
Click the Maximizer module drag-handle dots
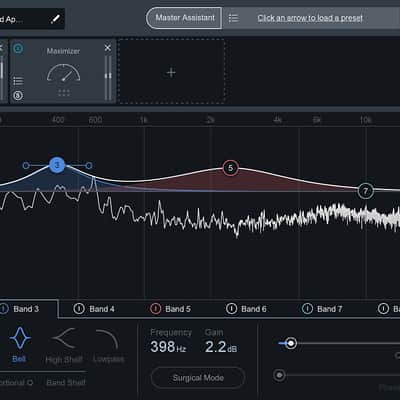pyautogui.click(x=64, y=93)
